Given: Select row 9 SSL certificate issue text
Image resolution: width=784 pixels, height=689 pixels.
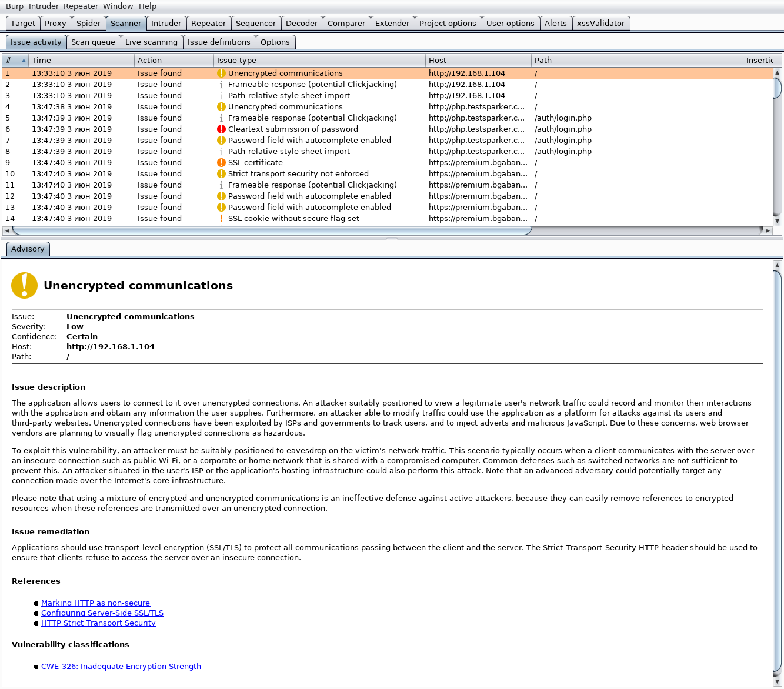Looking at the screenshot, I should pyautogui.click(x=255, y=163).
